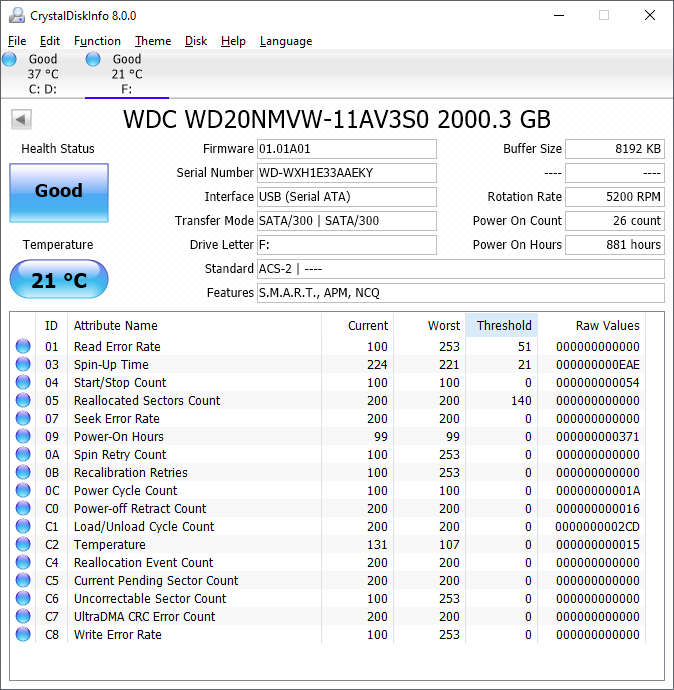Minimize the CrystalDiskInfo window
Image resolution: width=674 pixels, height=690 pixels.
click(x=559, y=15)
